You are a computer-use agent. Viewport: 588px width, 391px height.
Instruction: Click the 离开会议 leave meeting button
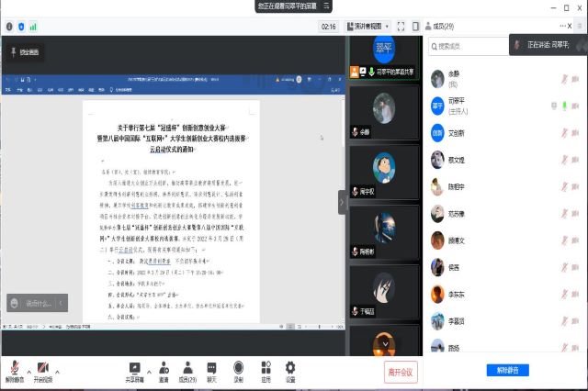(x=400, y=371)
